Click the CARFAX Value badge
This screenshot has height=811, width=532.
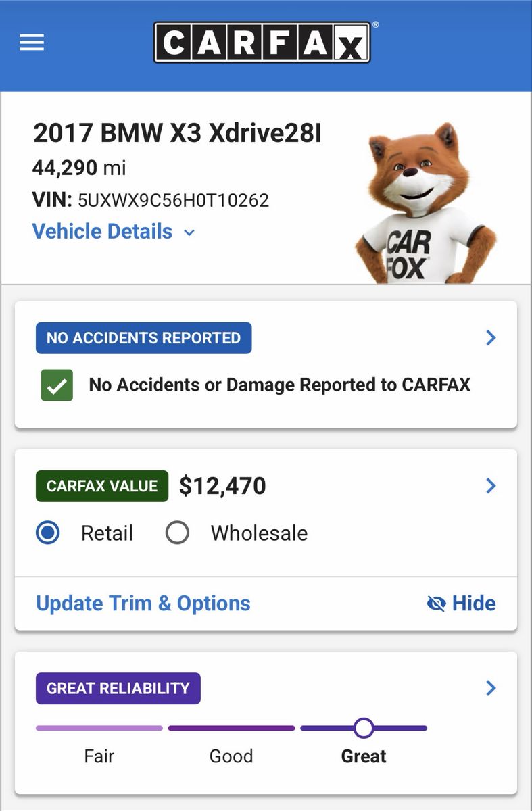coord(101,486)
